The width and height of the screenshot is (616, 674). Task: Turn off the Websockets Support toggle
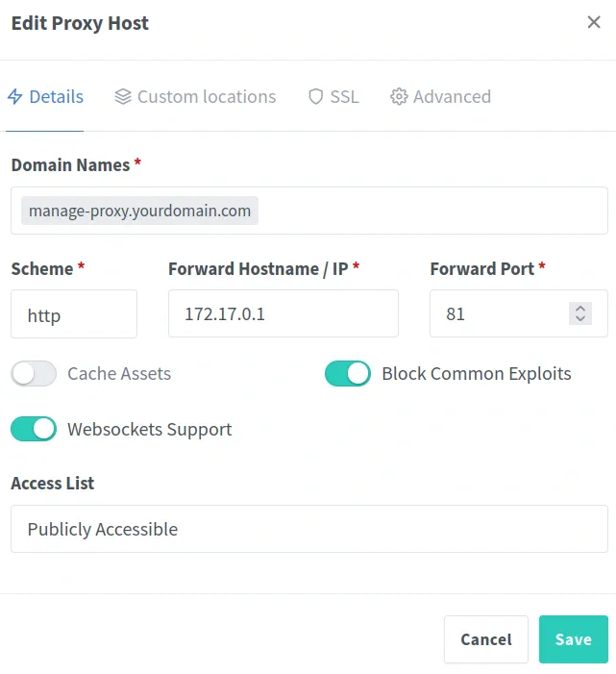(x=34, y=429)
